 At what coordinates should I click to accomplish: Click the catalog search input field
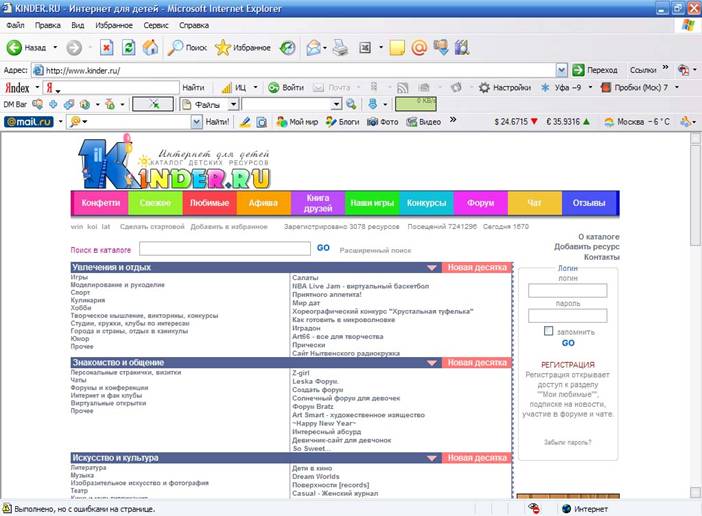(225, 248)
